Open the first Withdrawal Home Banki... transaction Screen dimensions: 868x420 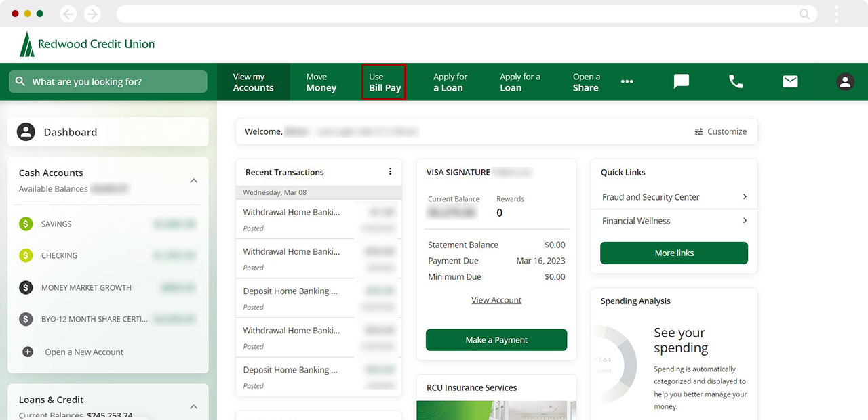click(x=319, y=219)
